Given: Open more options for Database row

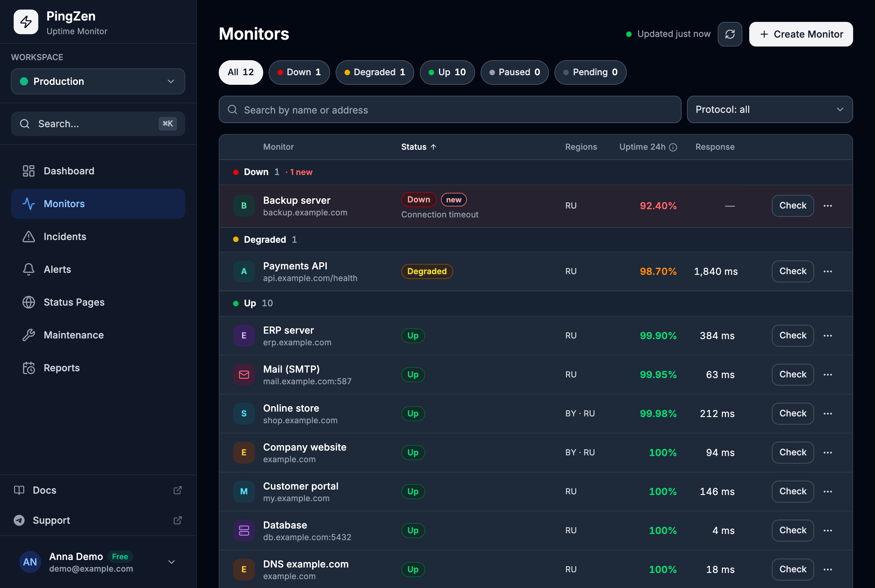Looking at the screenshot, I should [x=828, y=530].
